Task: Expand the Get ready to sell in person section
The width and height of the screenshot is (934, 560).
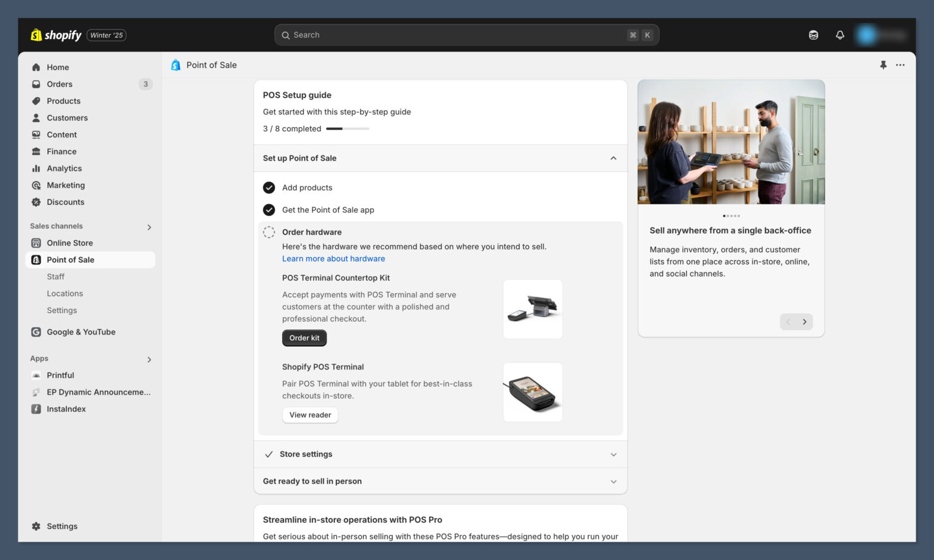Action: tap(614, 481)
